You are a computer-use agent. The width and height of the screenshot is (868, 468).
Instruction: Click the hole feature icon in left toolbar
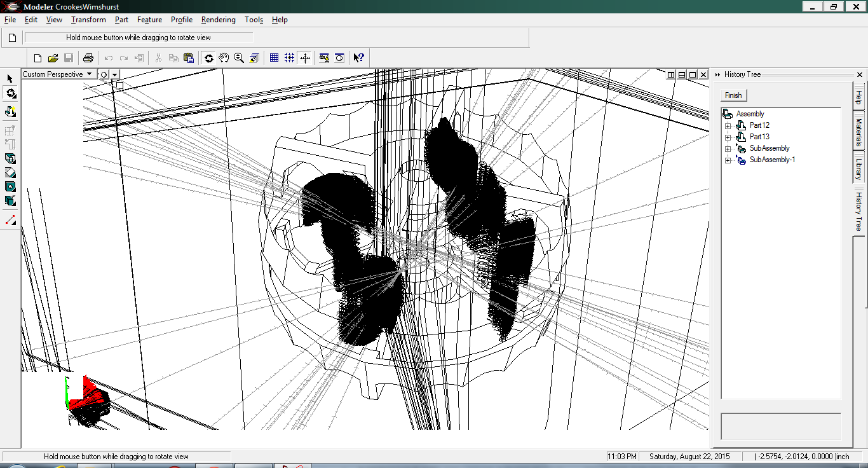[10, 186]
